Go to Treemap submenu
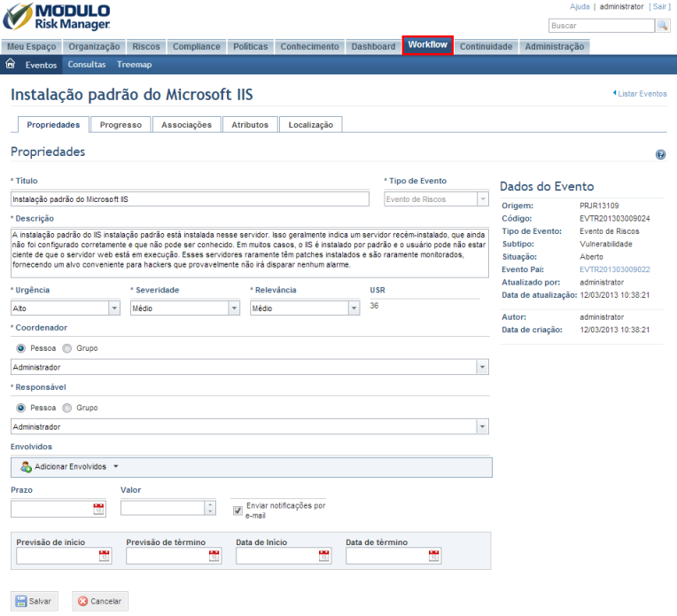The image size is (677, 616). [135, 65]
